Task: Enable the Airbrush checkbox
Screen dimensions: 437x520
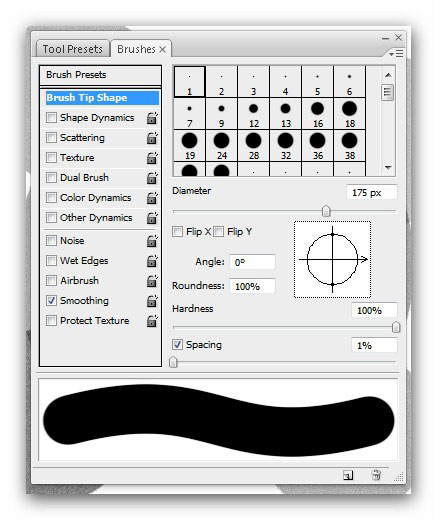Action: click(51, 280)
